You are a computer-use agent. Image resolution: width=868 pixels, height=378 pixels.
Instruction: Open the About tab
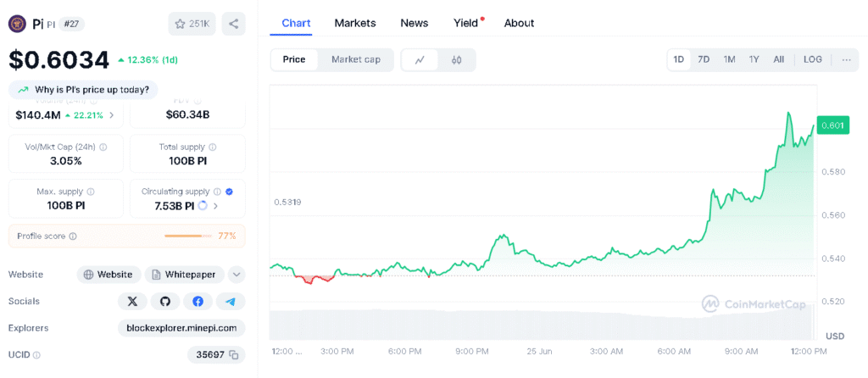coord(519,23)
